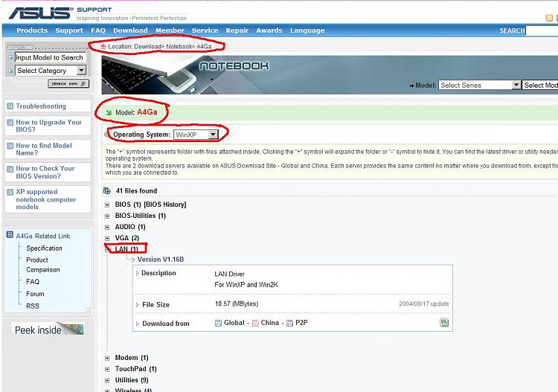Open the FAQ menu item
558x392 pixels.
click(x=98, y=30)
